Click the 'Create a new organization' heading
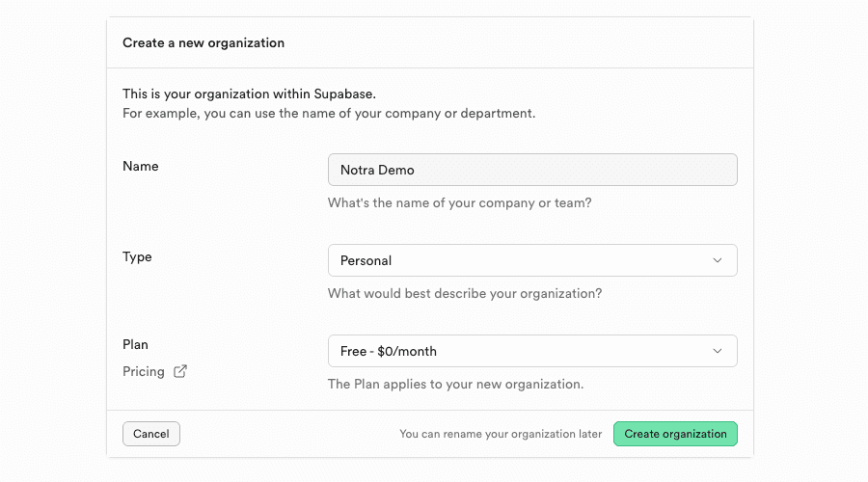This screenshot has height=482, width=868. [x=203, y=42]
